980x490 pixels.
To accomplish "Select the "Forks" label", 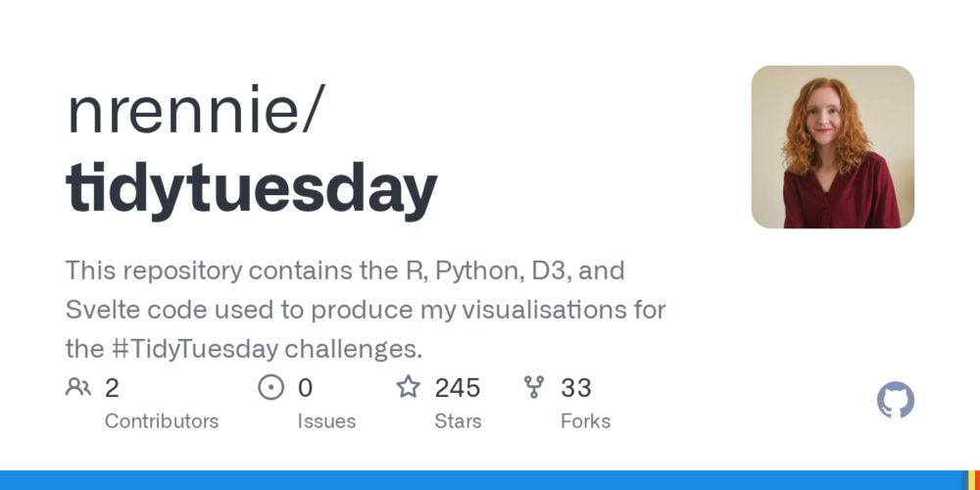I will pos(585,421).
